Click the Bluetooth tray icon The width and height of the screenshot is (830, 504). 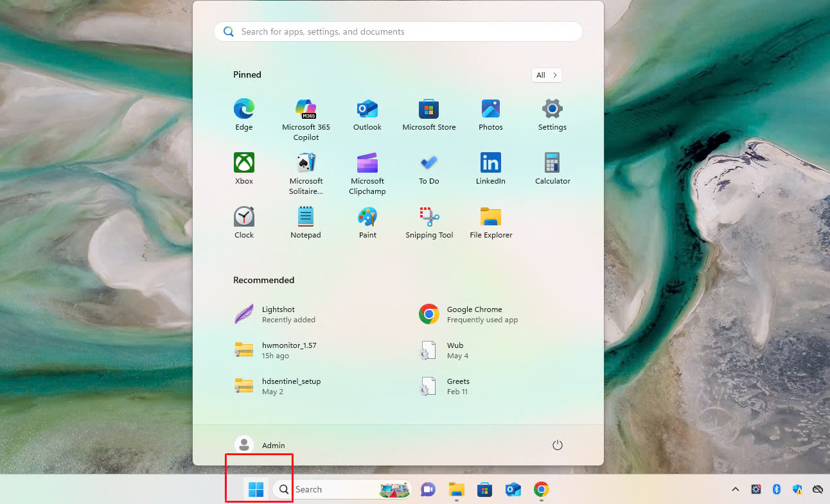click(776, 489)
